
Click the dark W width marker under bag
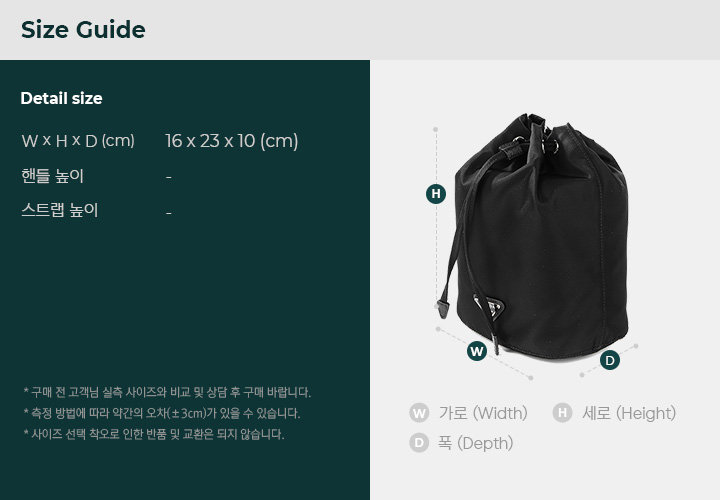coord(477,351)
